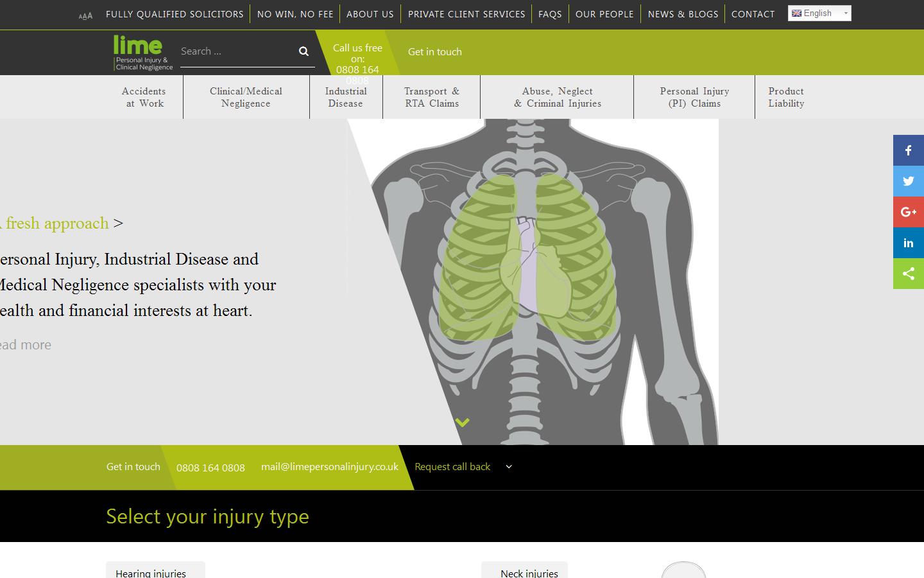Screen dimensions: 924x578
Task: Share the page on LinkedIn
Action: pos(908,242)
